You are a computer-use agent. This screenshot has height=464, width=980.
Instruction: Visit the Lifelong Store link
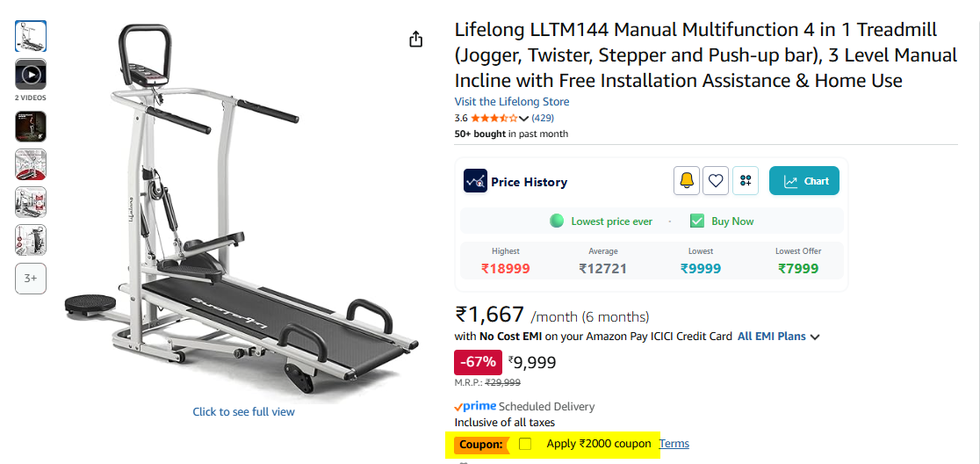tap(511, 102)
